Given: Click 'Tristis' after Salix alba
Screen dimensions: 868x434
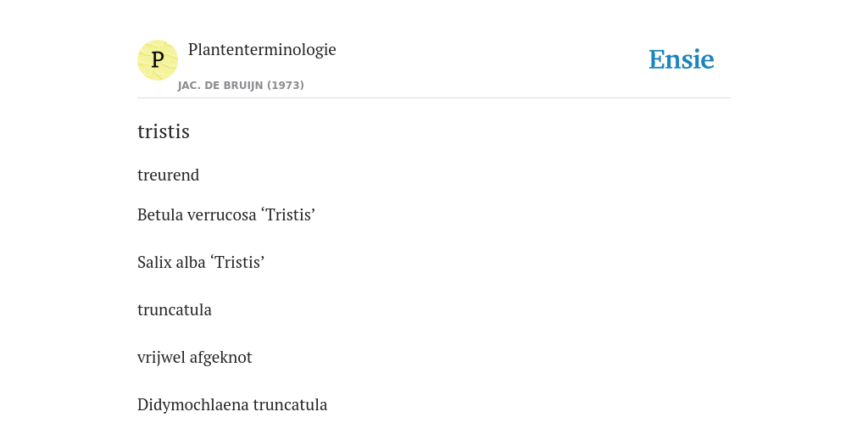Looking at the screenshot, I should [x=237, y=263].
